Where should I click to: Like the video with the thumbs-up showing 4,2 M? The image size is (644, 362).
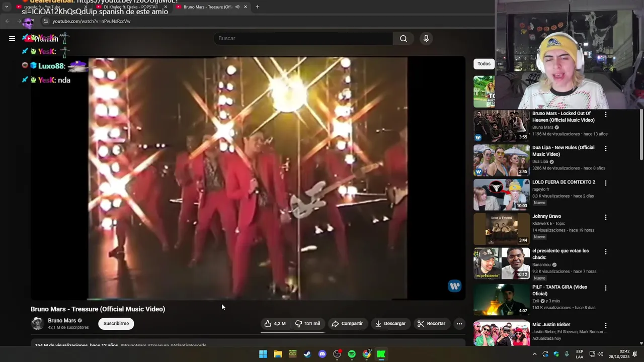(x=275, y=324)
